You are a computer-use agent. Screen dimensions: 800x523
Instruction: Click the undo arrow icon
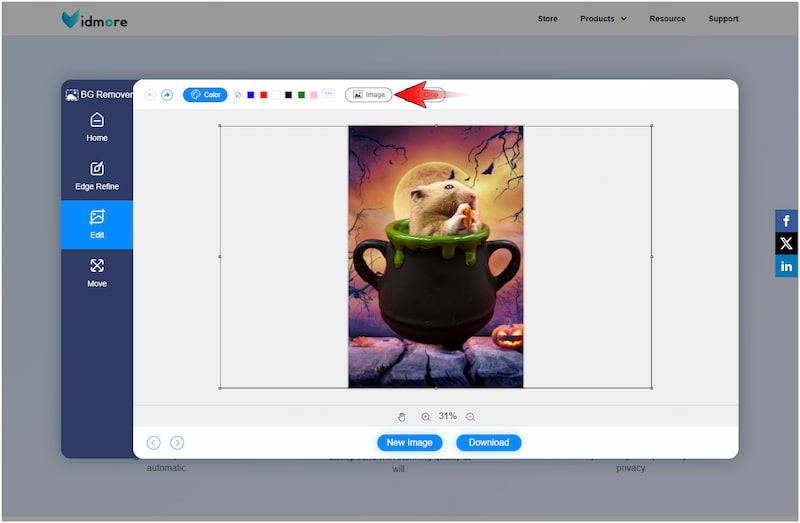pos(150,95)
